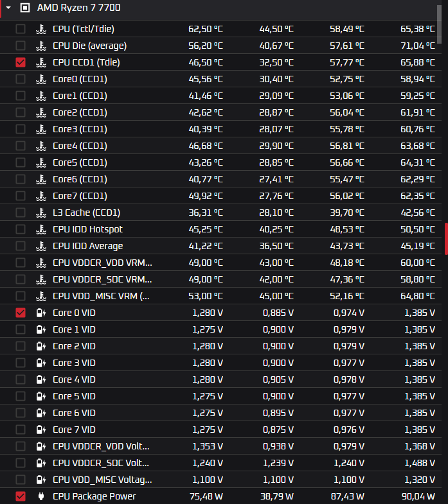Uncheck the Core 0 VID checkbox
This screenshot has width=448, height=504.
click(21, 313)
